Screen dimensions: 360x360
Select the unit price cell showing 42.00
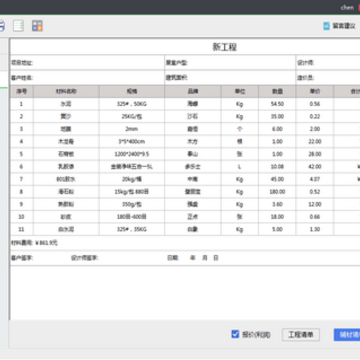(315, 167)
